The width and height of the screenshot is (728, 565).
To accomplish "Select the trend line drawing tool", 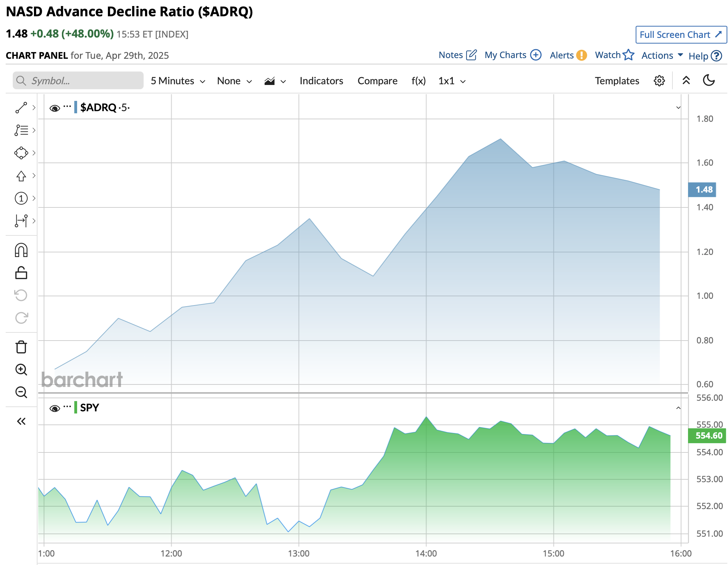I will (x=21, y=108).
